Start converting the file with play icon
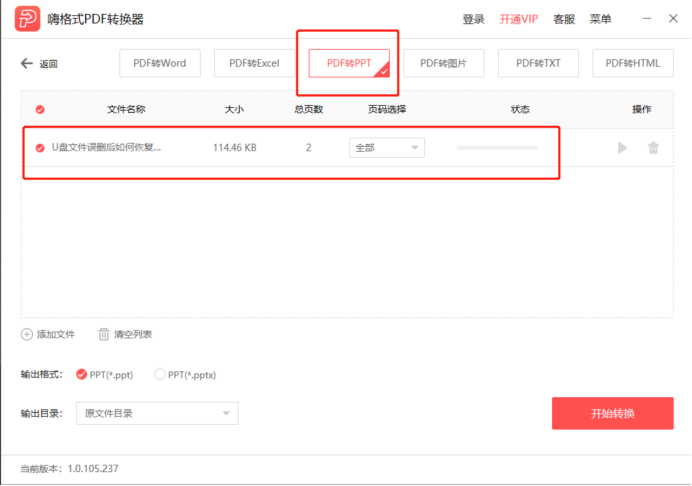This screenshot has height=486, width=692. pyautogui.click(x=622, y=148)
